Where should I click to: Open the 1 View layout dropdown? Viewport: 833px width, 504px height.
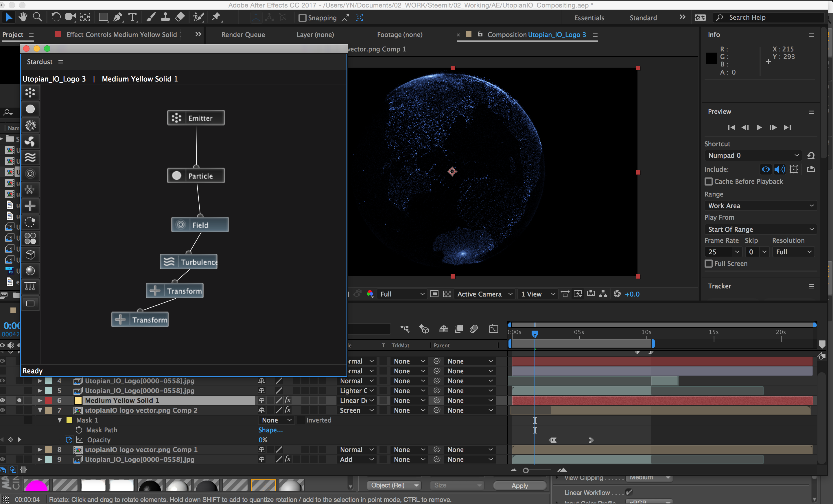pyautogui.click(x=538, y=294)
